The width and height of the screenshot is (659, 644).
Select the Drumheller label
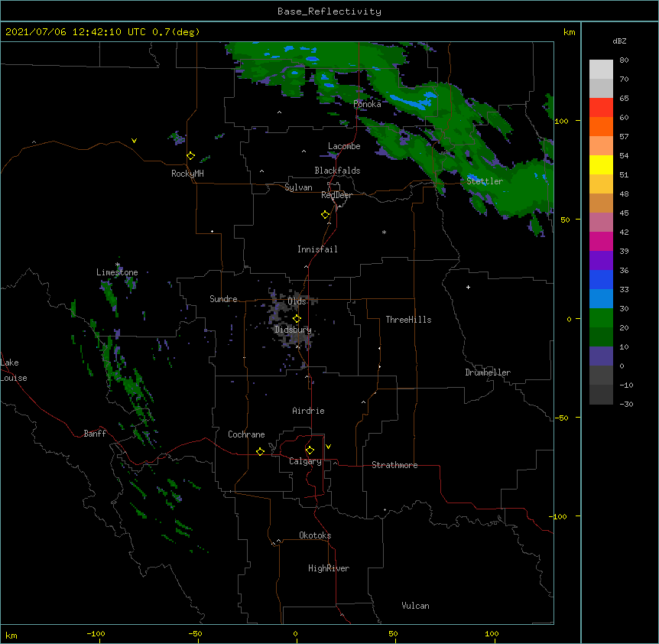488,372
